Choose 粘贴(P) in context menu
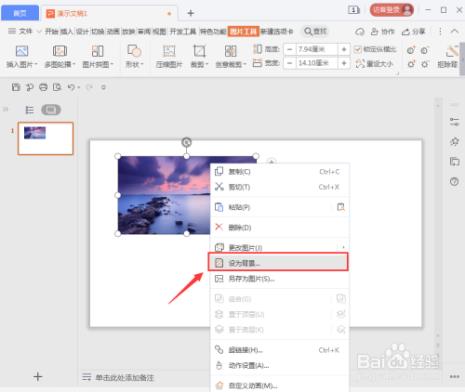This screenshot has height=392, width=465. coord(279,207)
